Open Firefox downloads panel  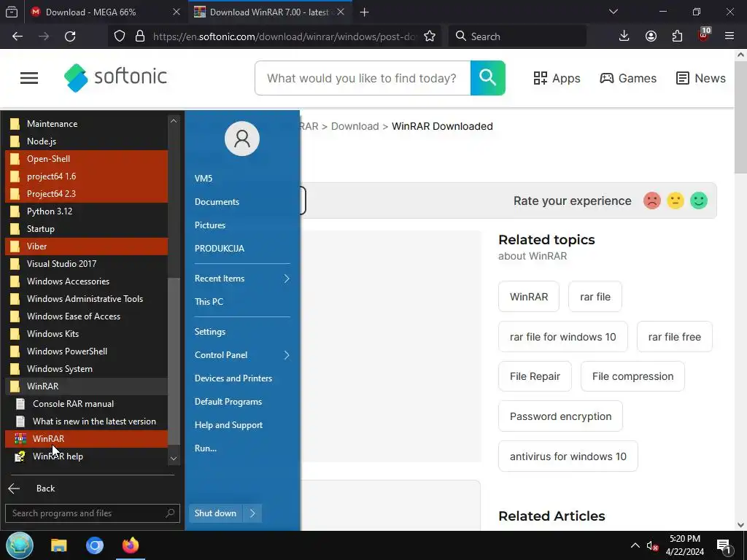point(624,36)
